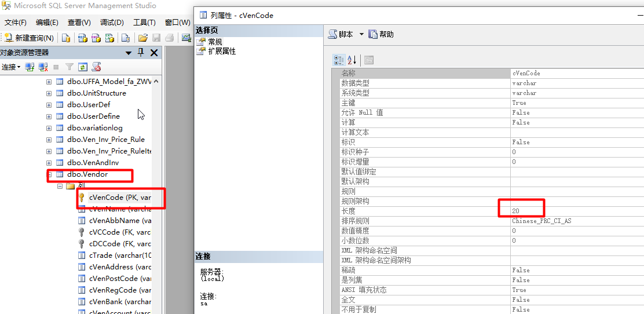Expand the dbo.UserDef table node
Viewport: 644px width, 314px height.
point(49,105)
